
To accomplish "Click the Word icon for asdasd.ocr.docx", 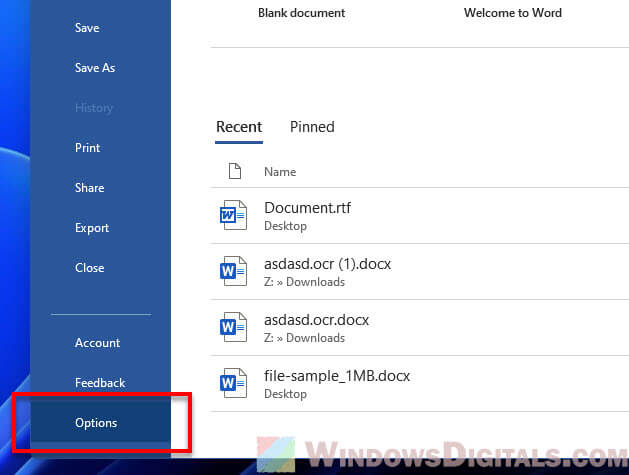I will (233, 327).
